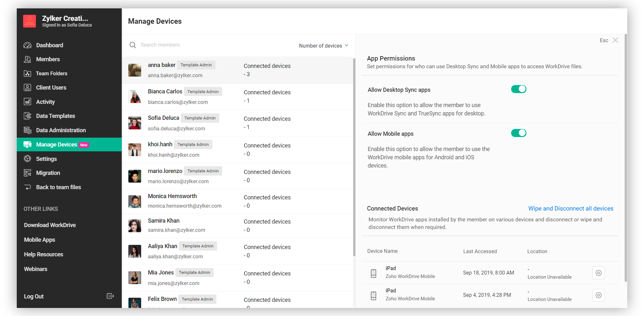The image size is (644, 316).
Task: Go to Data Templates section
Action: [55, 116]
